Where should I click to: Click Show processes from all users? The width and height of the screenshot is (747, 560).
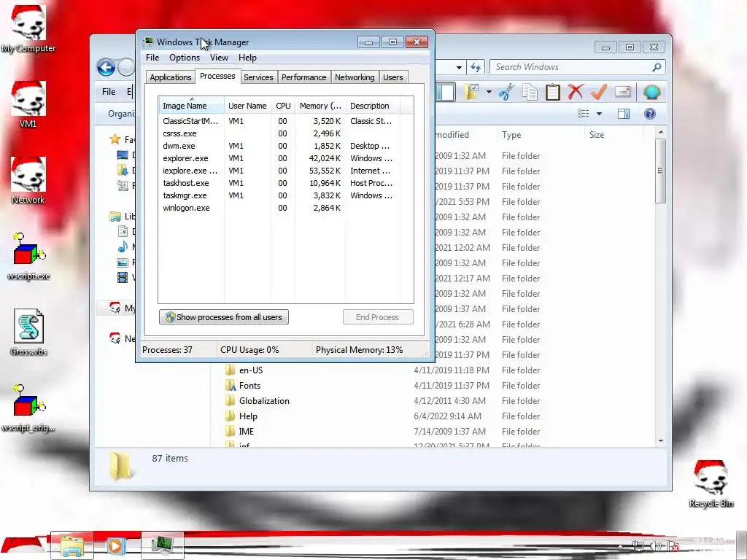[223, 317]
